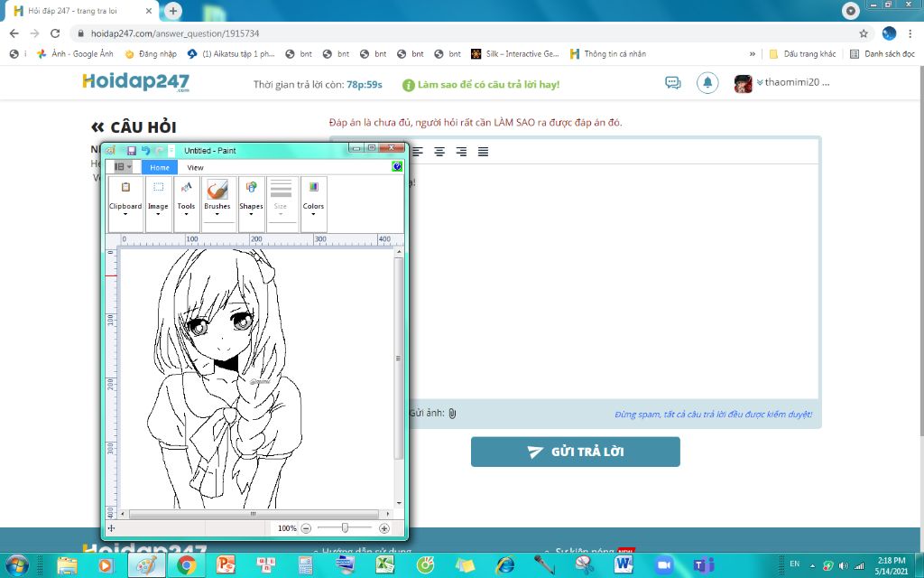Open Paint Help with the question mark icon
Viewport: 924px width, 578px height.
pos(397,167)
